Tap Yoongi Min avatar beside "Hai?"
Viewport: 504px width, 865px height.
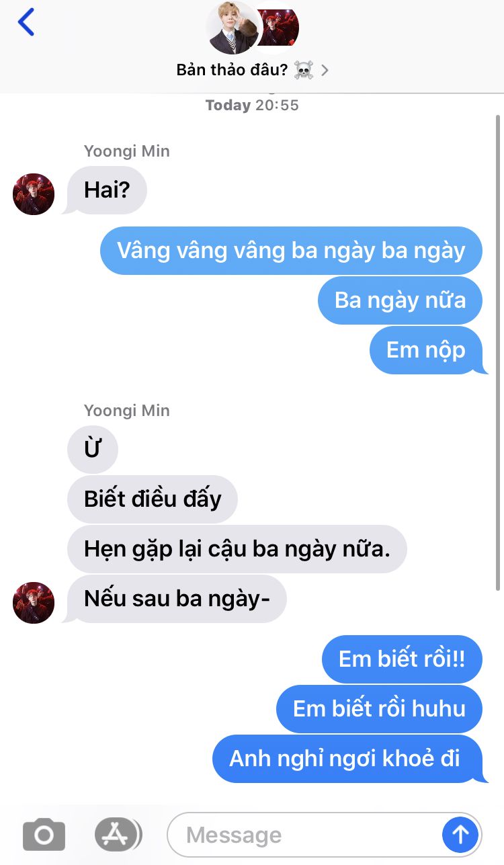(34, 194)
